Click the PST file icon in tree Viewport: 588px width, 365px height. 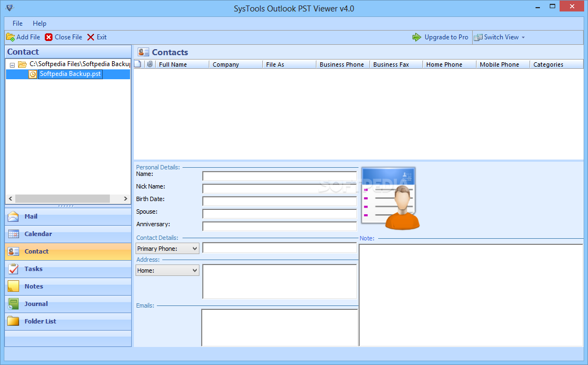coord(33,74)
